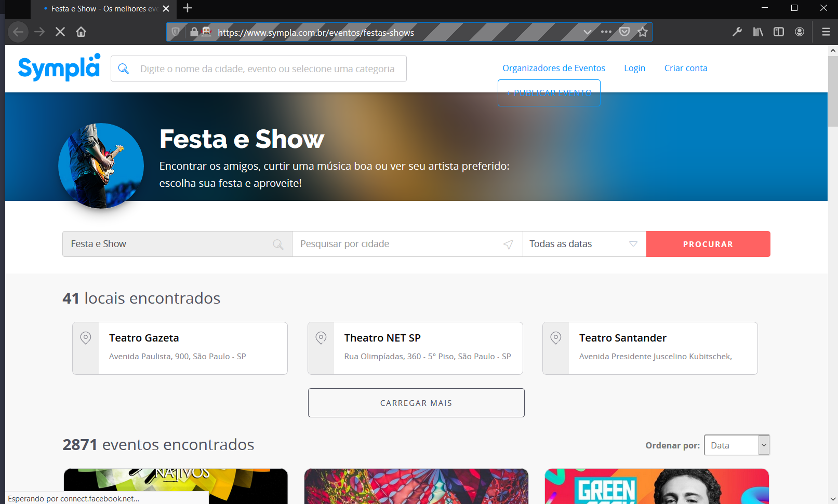Click the Publicar Evento button
Viewport: 838px width, 504px height.
click(549, 93)
